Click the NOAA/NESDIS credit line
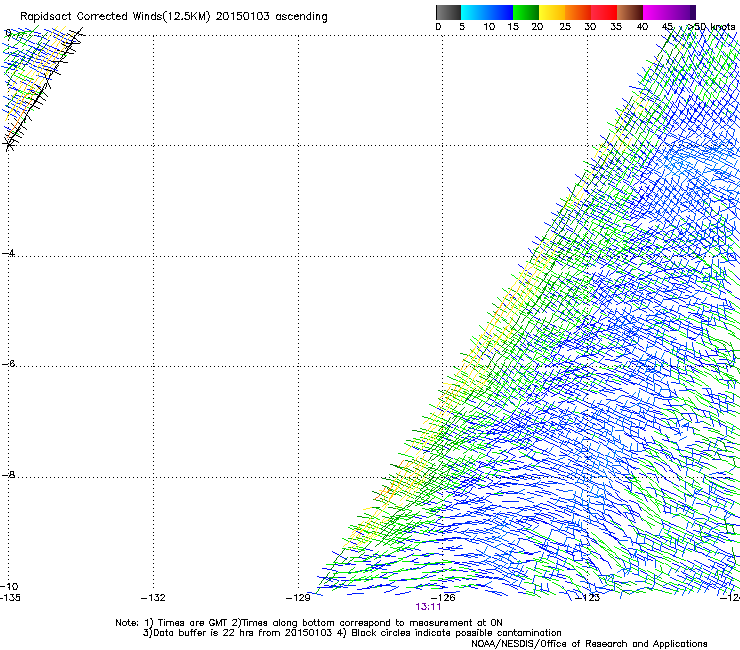This screenshot has height=650, width=740. [589, 644]
